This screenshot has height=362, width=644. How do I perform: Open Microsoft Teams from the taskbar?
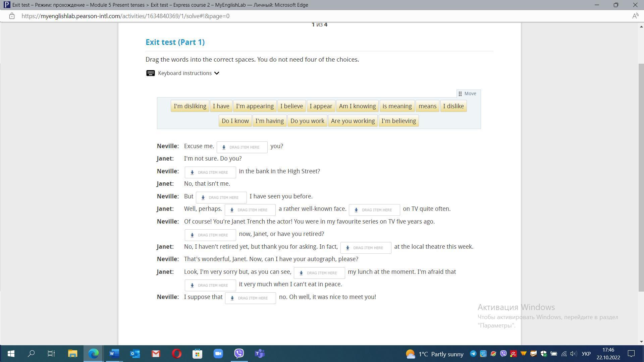pos(260,354)
